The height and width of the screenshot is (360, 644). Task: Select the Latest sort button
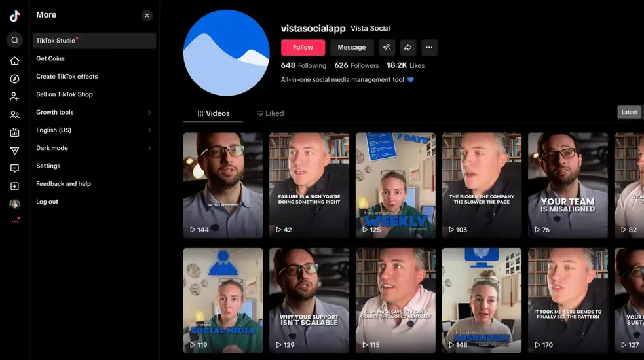pyautogui.click(x=630, y=112)
